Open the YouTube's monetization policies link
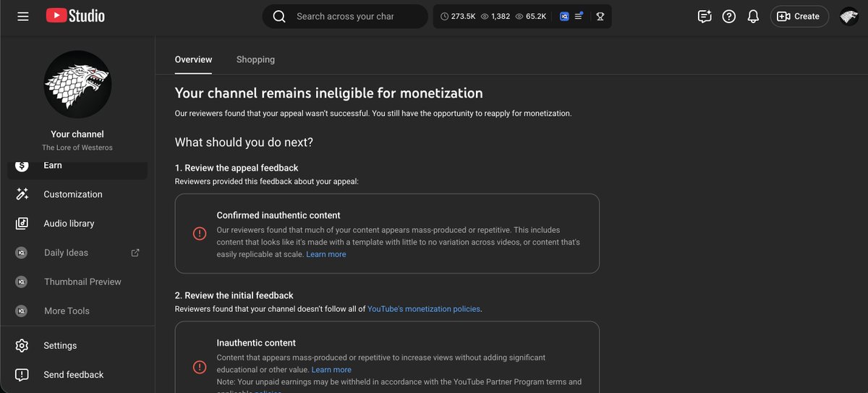Screen dimensions: 868x393 424,309
